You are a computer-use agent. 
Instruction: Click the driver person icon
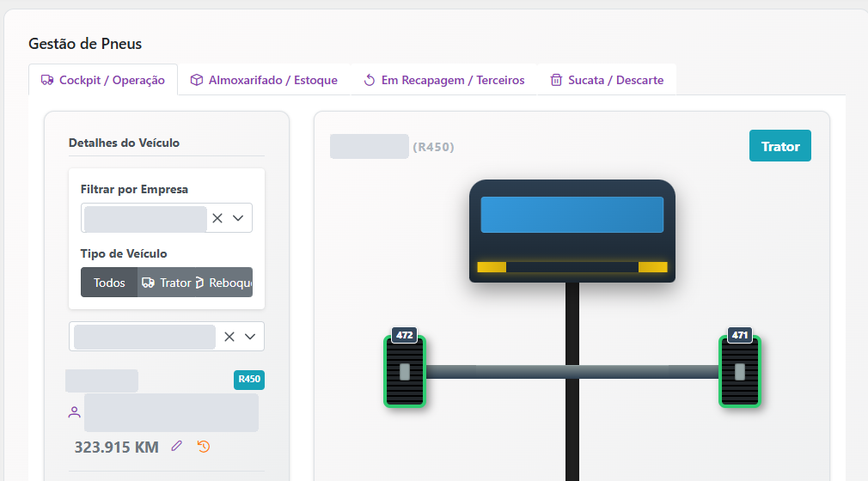(74, 411)
